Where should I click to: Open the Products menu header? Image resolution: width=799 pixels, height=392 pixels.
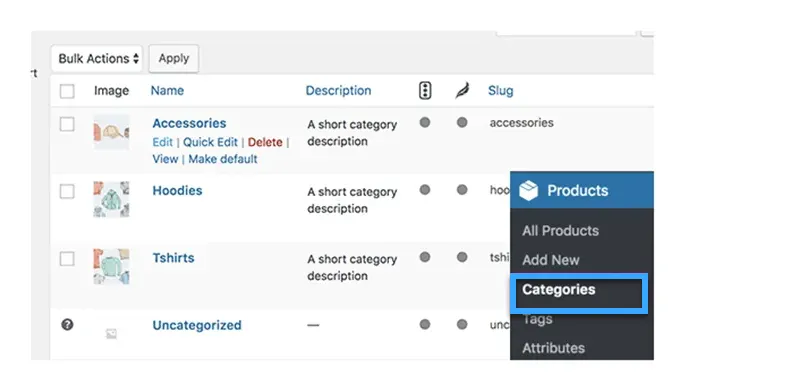[x=582, y=190]
